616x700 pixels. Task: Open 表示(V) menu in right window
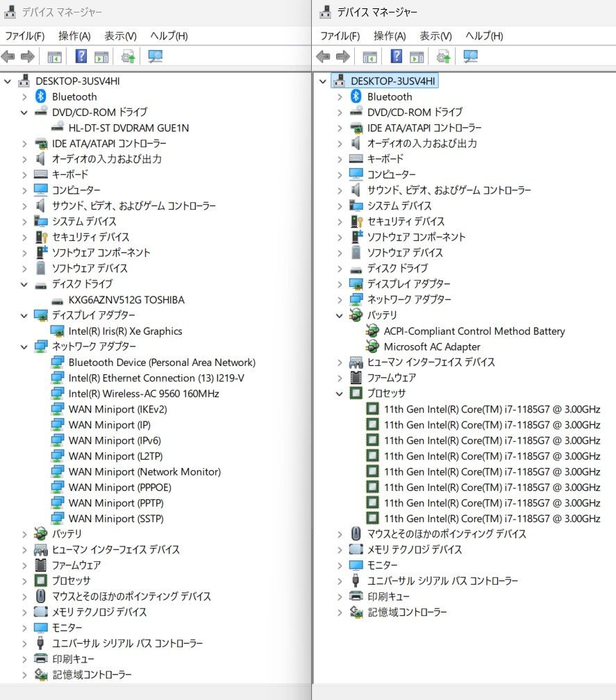[x=435, y=35]
